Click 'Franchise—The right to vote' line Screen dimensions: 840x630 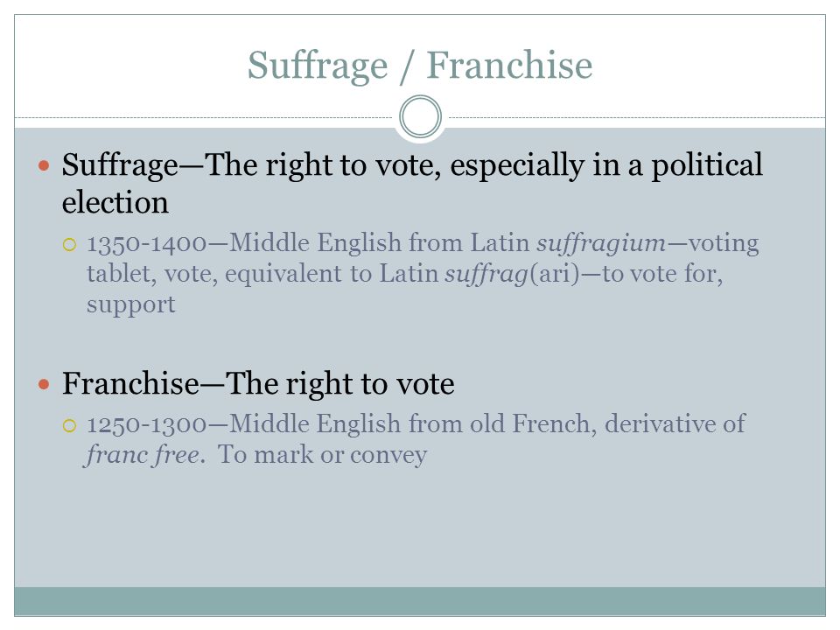tap(258, 383)
